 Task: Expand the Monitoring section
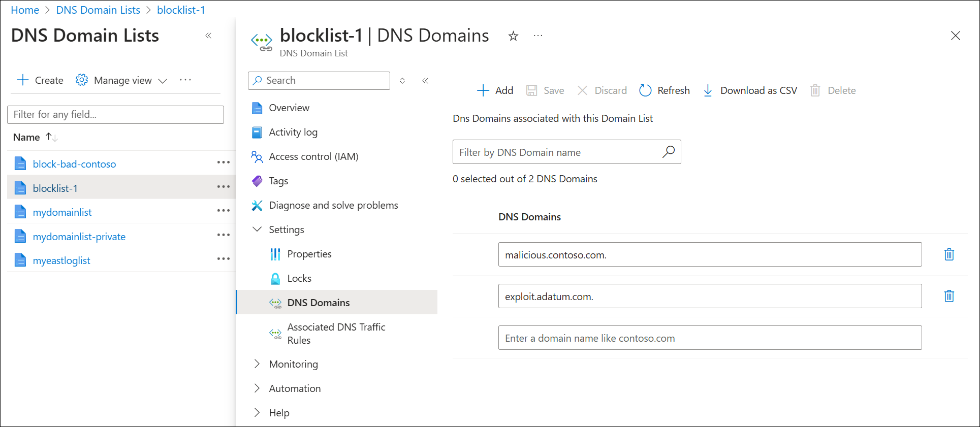click(x=258, y=364)
